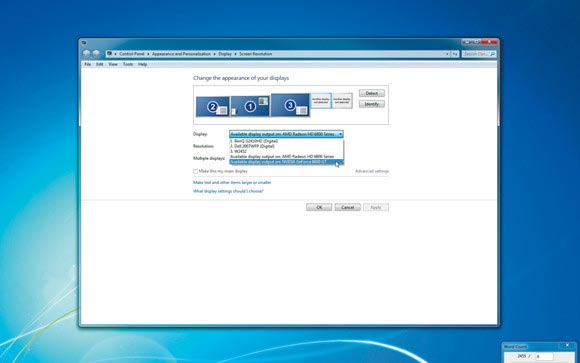Open What display settings should I choose

tap(228, 191)
